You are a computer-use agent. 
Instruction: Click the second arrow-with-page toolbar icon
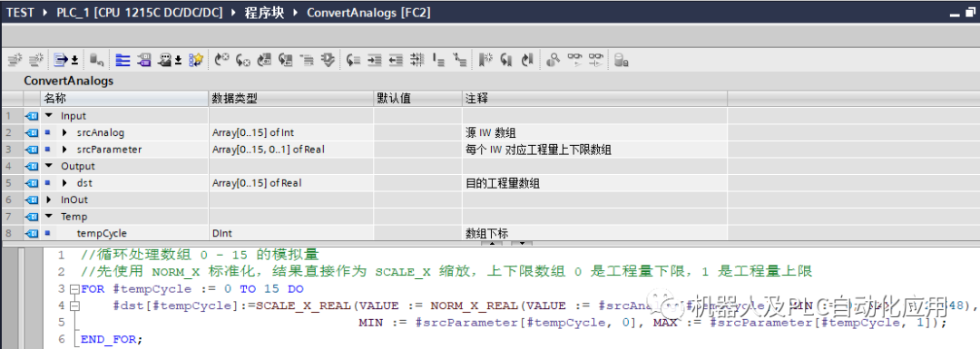[x=286, y=59]
